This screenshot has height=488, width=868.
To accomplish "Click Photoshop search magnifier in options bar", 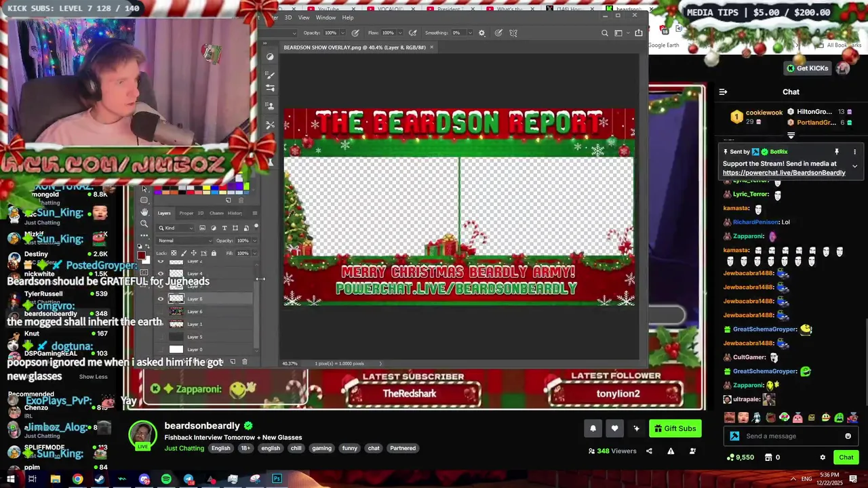I will (x=605, y=33).
